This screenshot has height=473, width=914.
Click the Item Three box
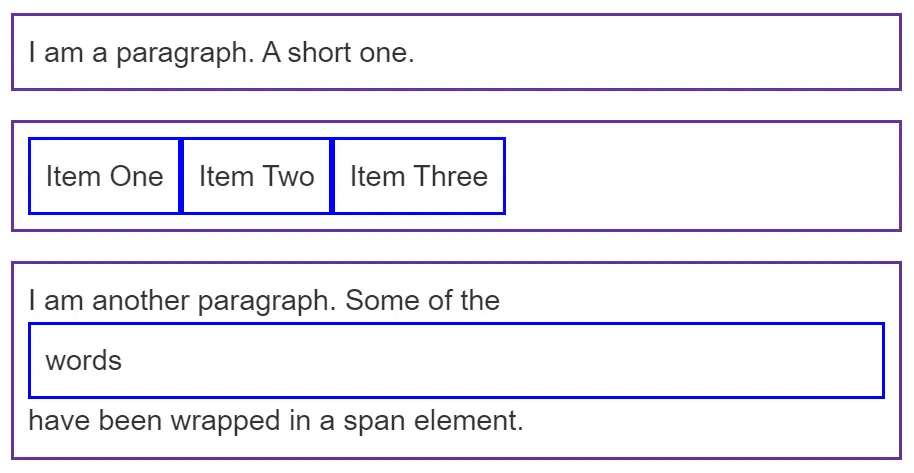point(418,176)
